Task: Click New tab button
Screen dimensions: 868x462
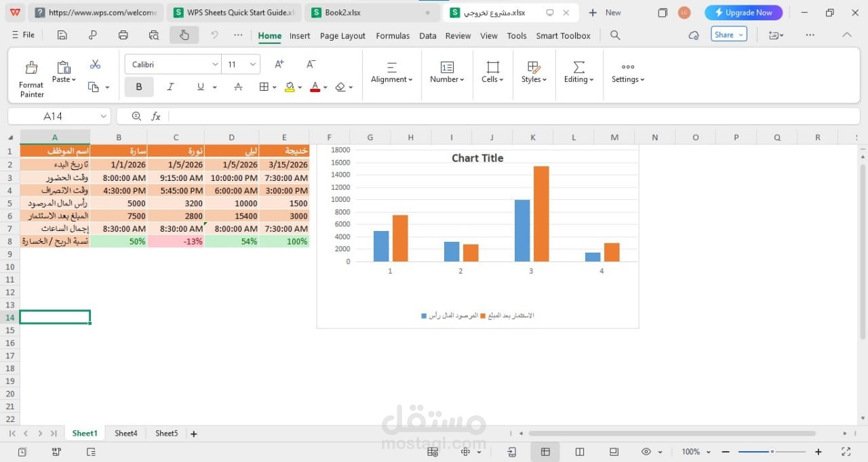Action: click(604, 12)
